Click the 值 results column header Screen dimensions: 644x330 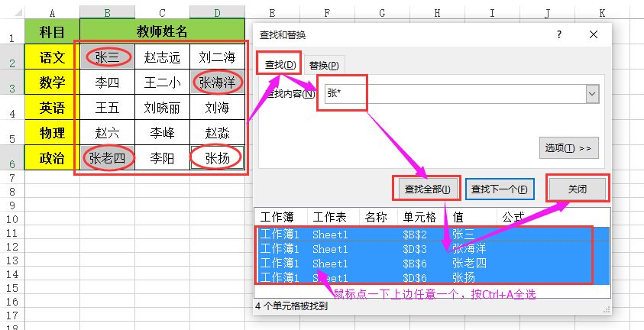pyautogui.click(x=472, y=217)
